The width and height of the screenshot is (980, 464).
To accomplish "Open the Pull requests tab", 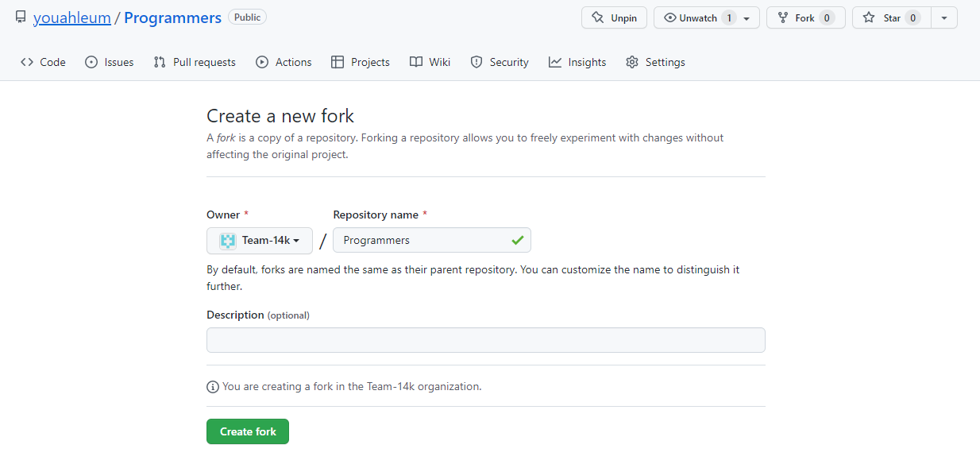I will pos(195,62).
